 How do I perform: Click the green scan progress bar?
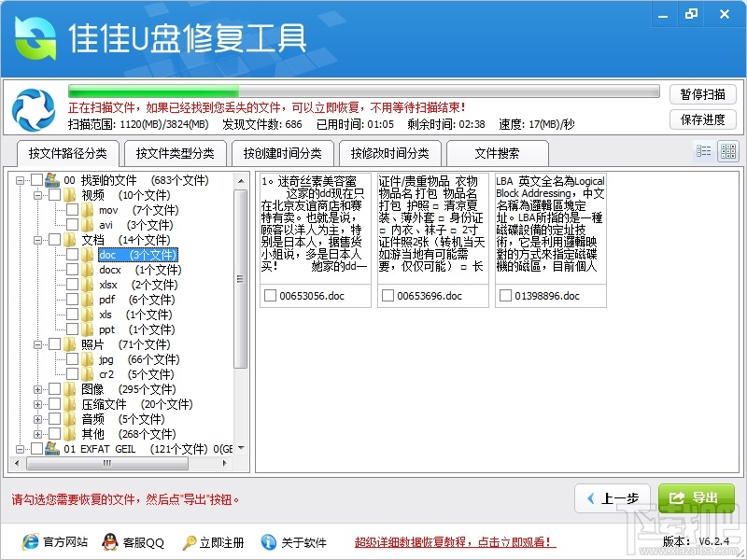coord(364,91)
